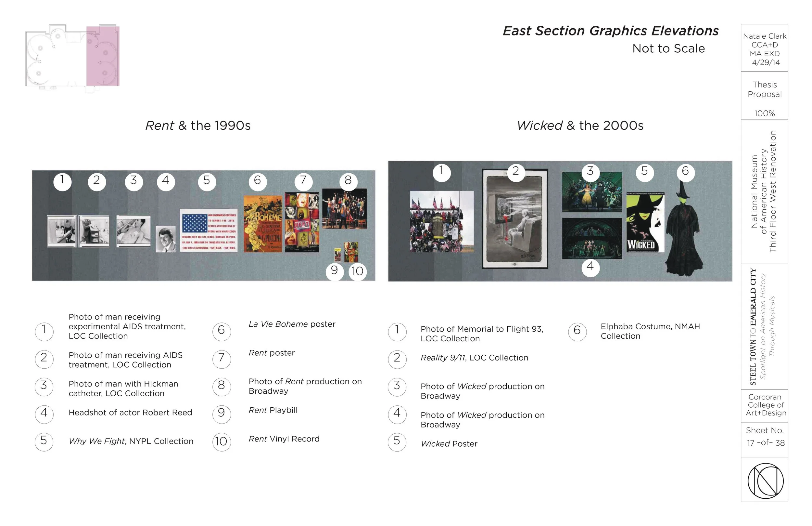Click legend circle 6 beside Elphaba Costume
Viewport: 812px width, 526px height.
pos(577,331)
